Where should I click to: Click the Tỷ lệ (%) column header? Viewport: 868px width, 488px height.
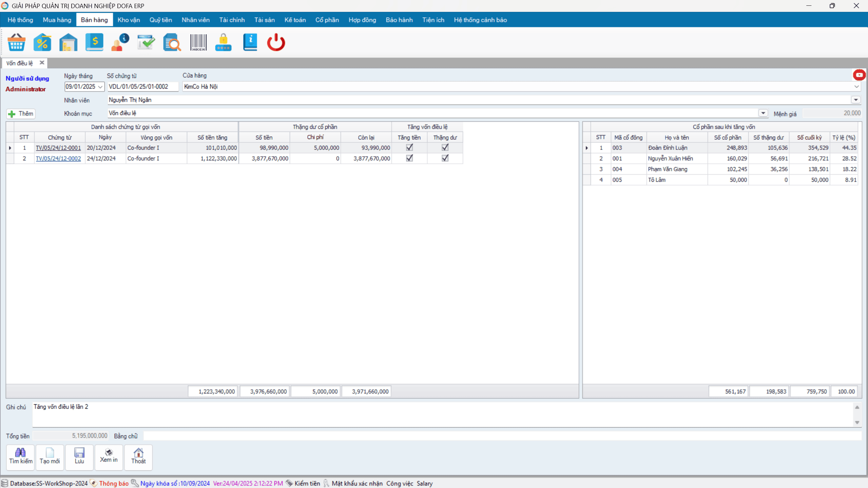tap(843, 137)
